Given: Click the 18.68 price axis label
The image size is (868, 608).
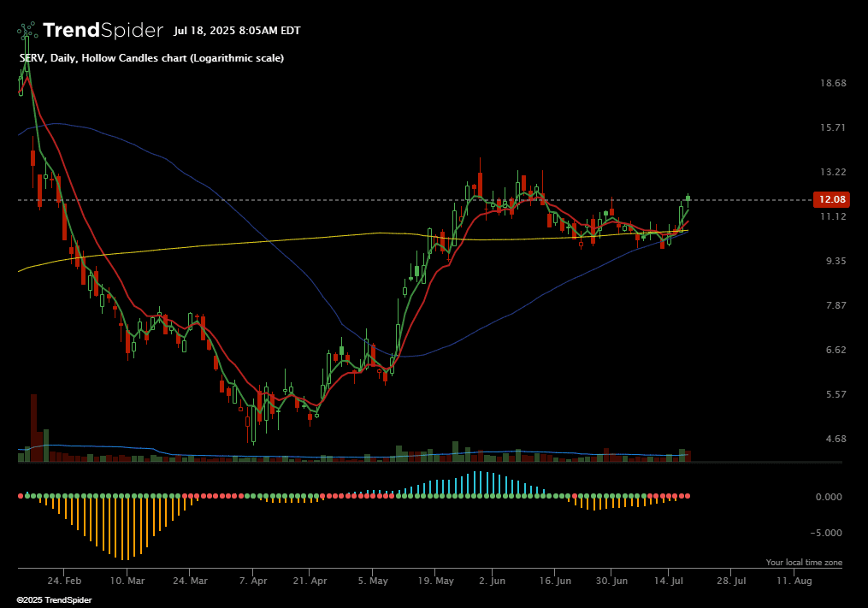Looking at the screenshot, I should click(x=832, y=83).
